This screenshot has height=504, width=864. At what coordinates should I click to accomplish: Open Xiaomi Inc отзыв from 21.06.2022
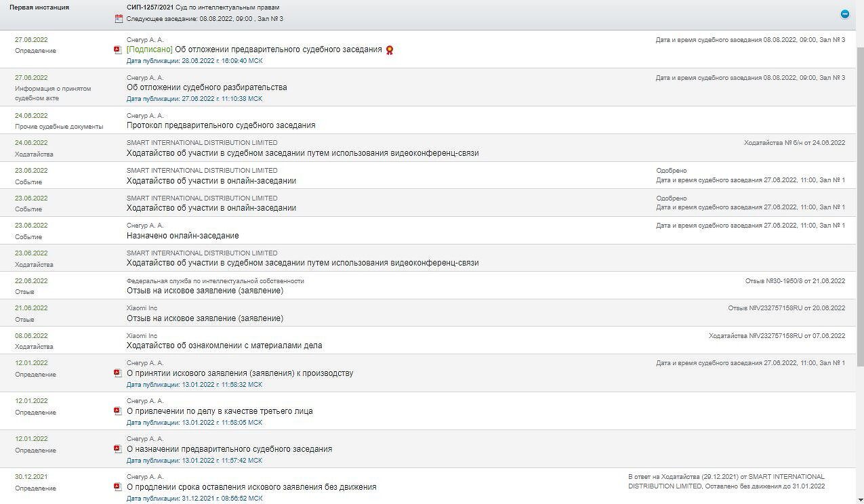pyautogui.click(x=205, y=318)
